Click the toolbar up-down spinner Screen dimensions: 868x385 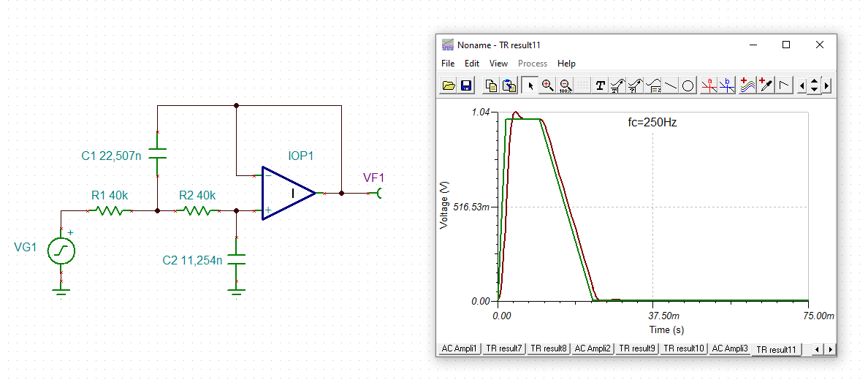point(815,85)
